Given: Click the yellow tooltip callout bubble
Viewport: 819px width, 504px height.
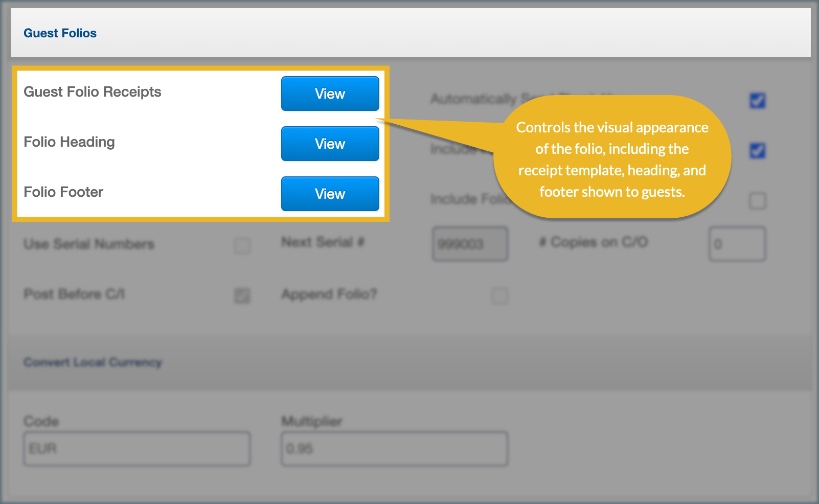Looking at the screenshot, I should click(x=612, y=158).
